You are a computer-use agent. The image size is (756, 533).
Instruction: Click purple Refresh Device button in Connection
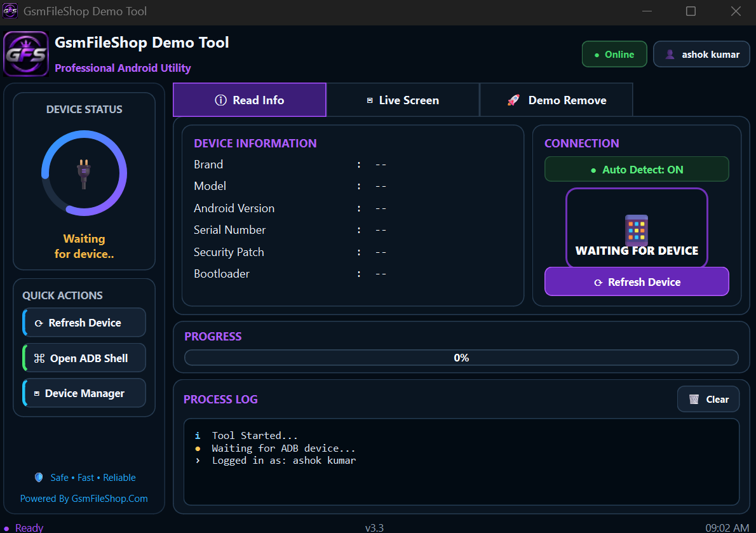pyautogui.click(x=637, y=281)
